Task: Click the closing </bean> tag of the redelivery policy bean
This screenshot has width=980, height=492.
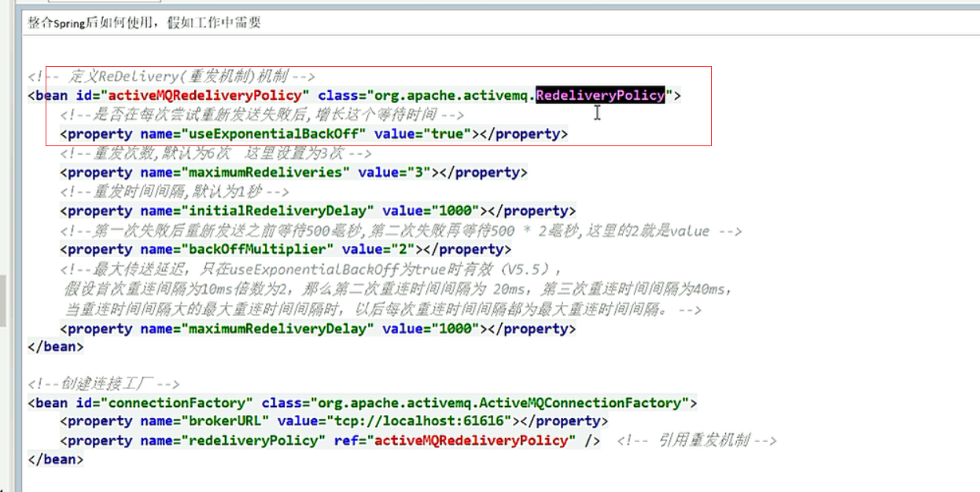Action: [x=55, y=347]
